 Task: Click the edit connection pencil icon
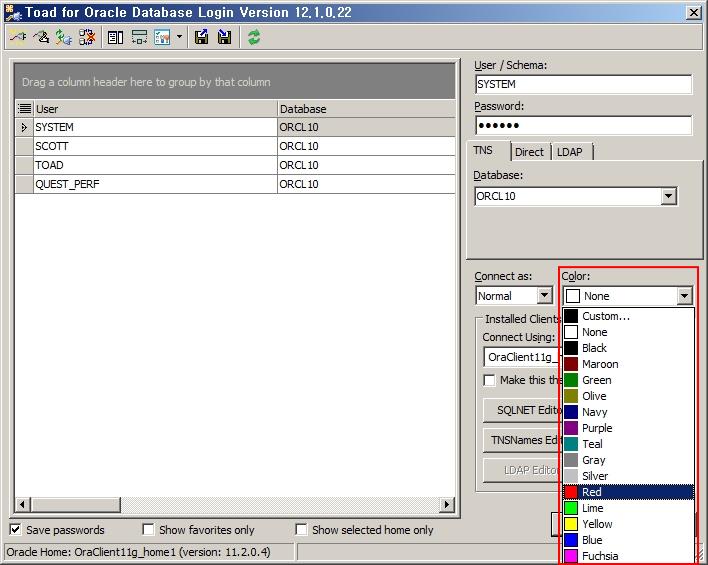pos(40,37)
